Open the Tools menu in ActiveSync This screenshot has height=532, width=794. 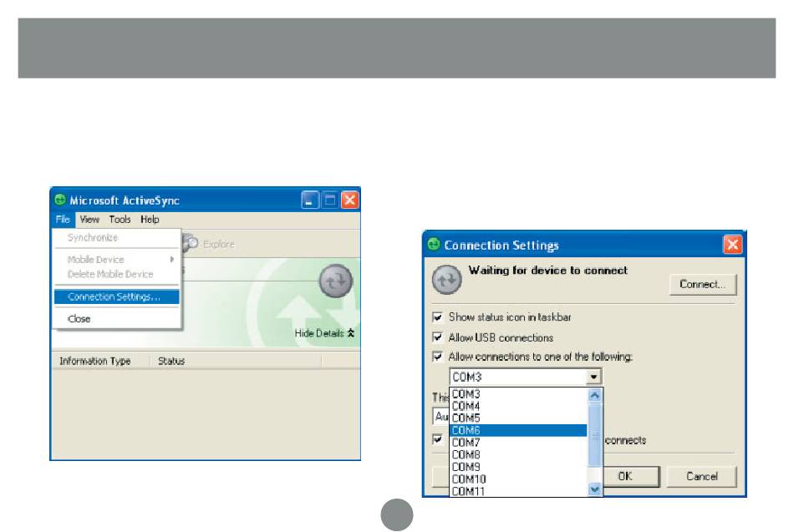pyautogui.click(x=120, y=219)
